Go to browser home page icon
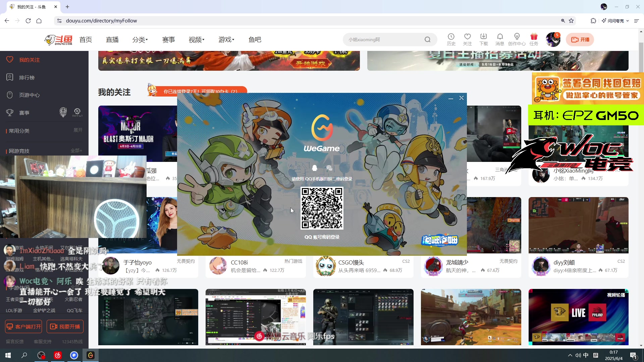This screenshot has width=644, height=362. tap(39, 21)
